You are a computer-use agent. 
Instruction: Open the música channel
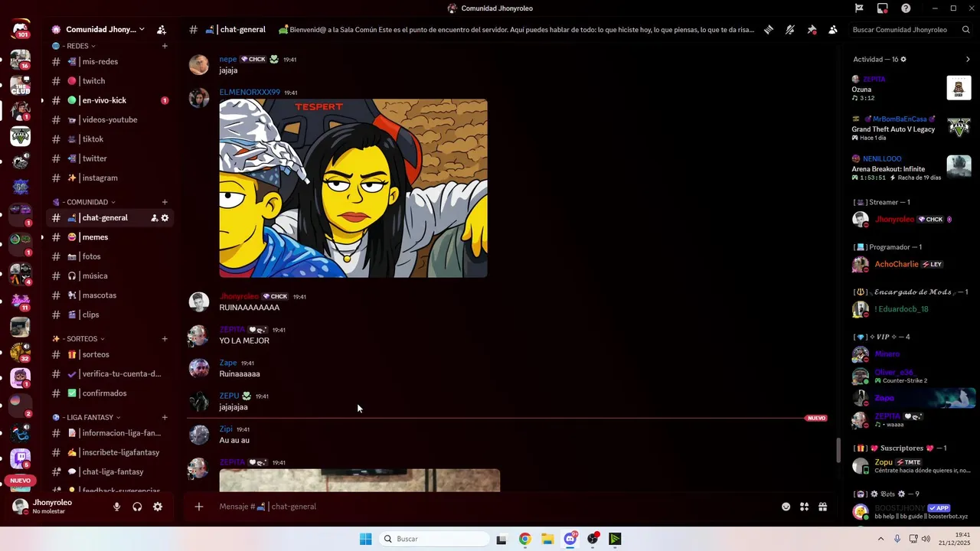point(110,276)
